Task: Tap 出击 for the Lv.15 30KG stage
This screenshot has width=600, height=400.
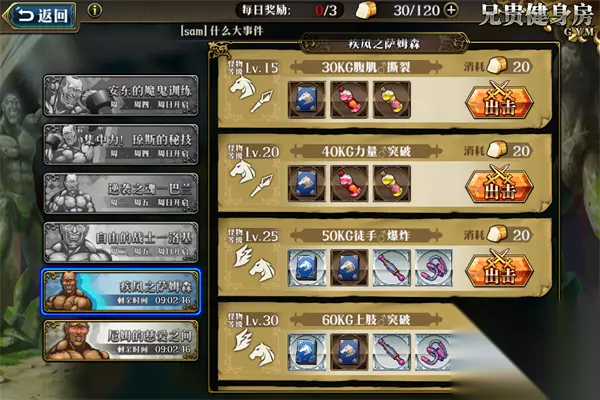Action: [x=499, y=101]
